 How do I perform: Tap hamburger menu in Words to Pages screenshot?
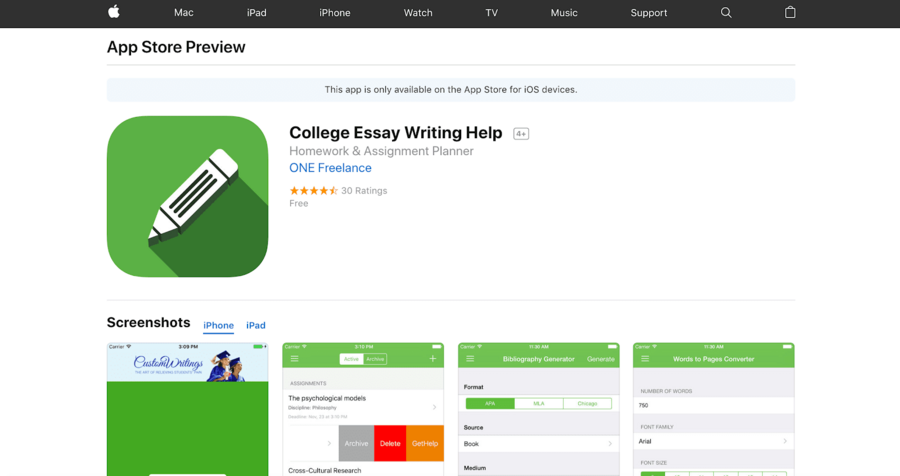click(645, 359)
